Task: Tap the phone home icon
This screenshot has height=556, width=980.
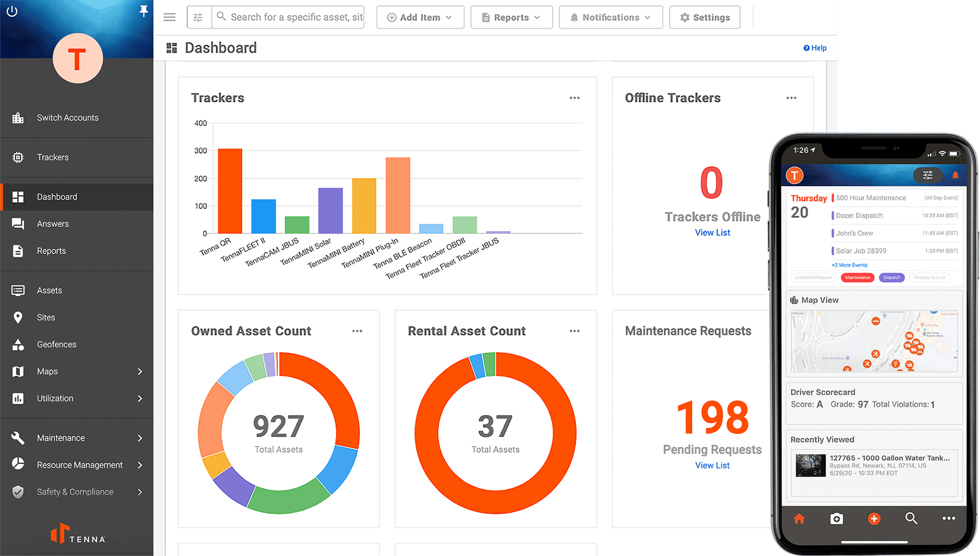Action: click(x=799, y=519)
